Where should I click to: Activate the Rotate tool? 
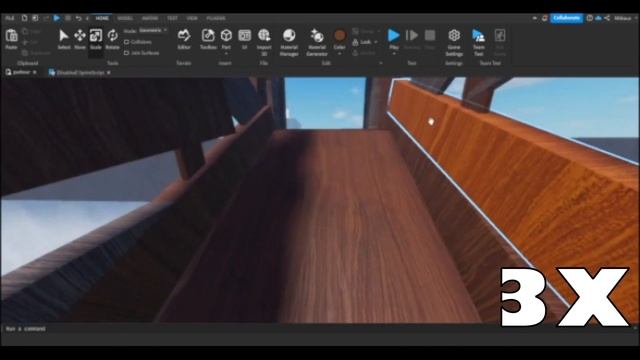(x=112, y=36)
